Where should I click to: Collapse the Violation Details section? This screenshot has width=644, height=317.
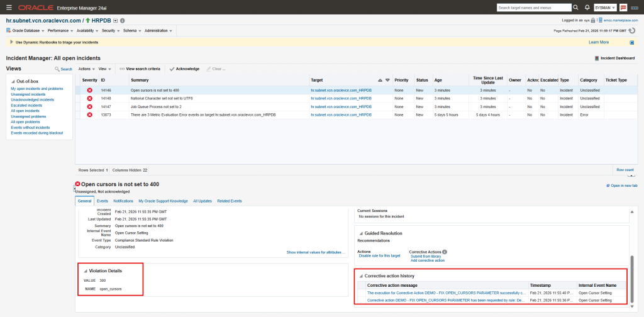(x=86, y=271)
